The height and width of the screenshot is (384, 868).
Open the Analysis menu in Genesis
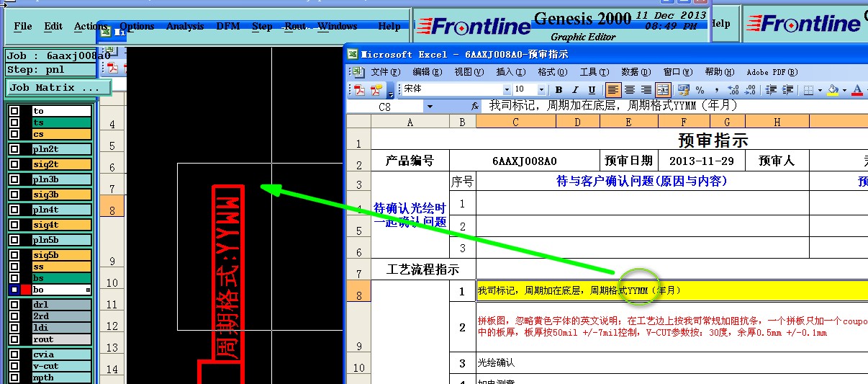tap(185, 26)
